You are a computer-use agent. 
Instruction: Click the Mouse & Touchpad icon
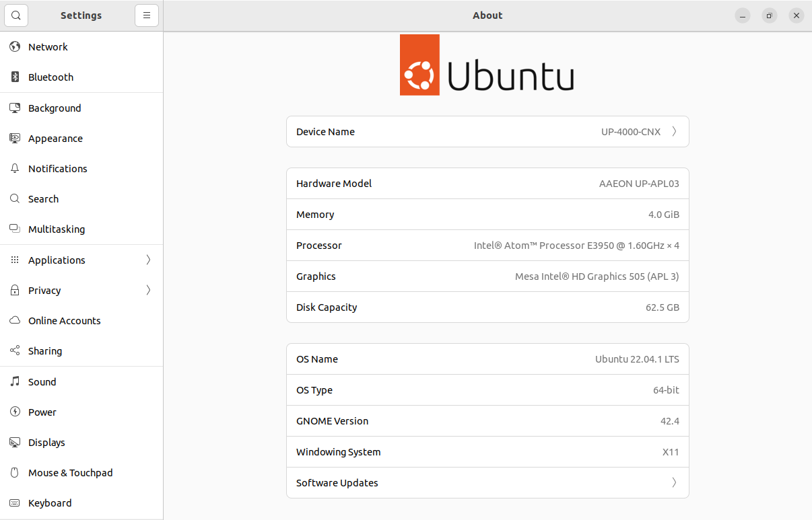[15, 473]
